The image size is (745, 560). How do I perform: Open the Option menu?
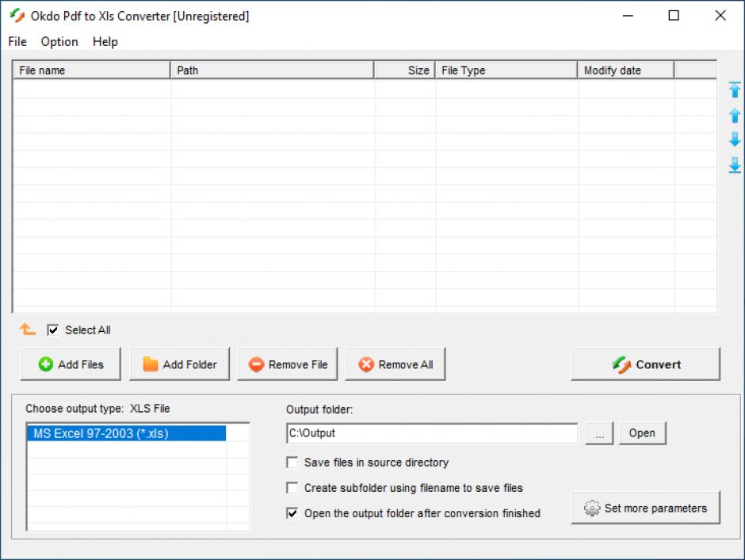pos(59,42)
